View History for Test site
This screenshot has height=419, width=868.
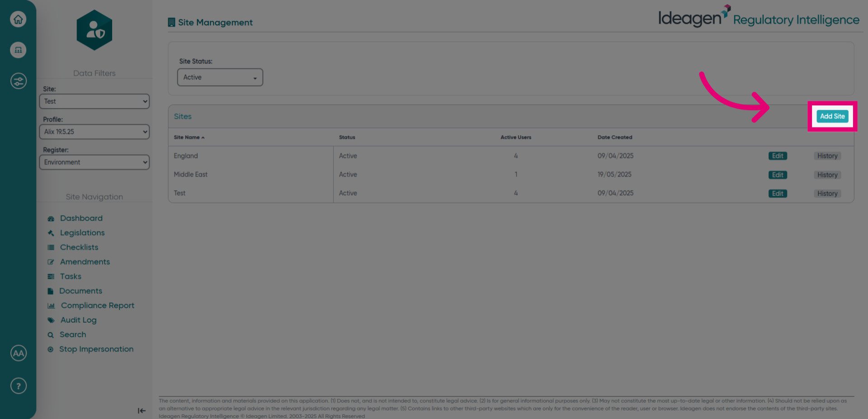coord(827,193)
